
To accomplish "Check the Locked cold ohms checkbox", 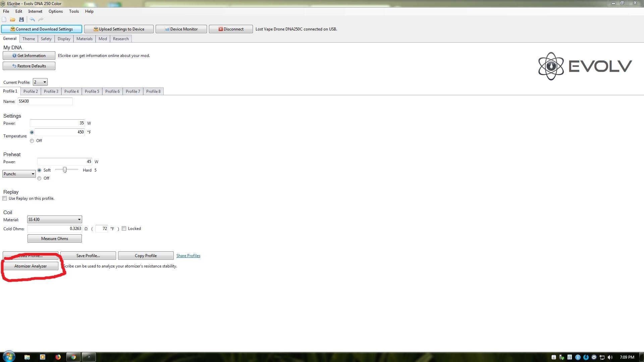I will coord(124,229).
